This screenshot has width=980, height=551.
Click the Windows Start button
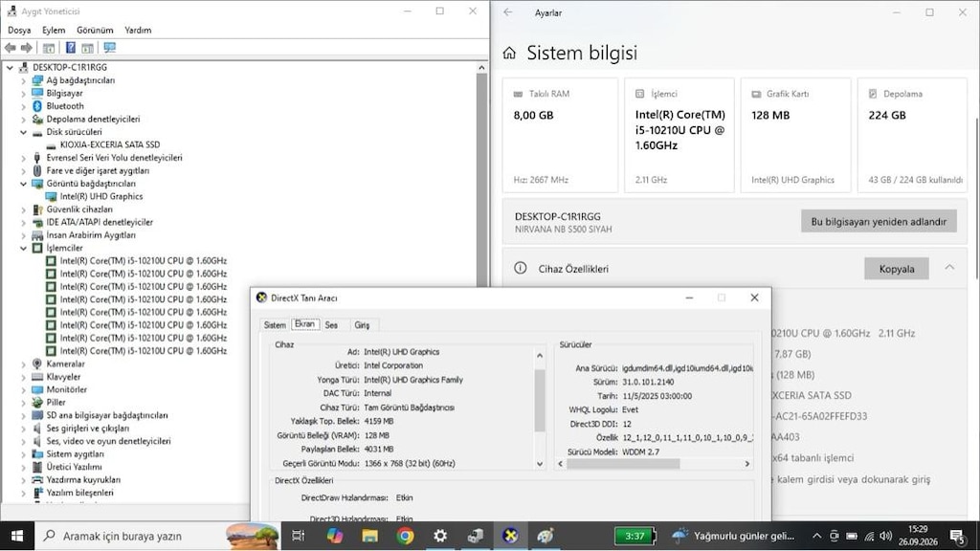pos(17,536)
